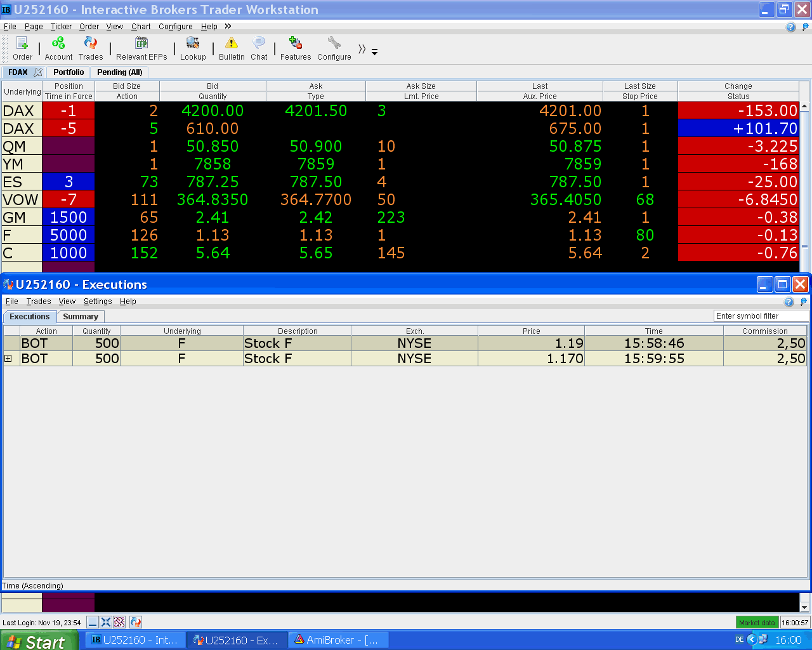This screenshot has width=812, height=650.
Task: Click the crosshatch pattern icon in status bar
Action: tap(119, 622)
